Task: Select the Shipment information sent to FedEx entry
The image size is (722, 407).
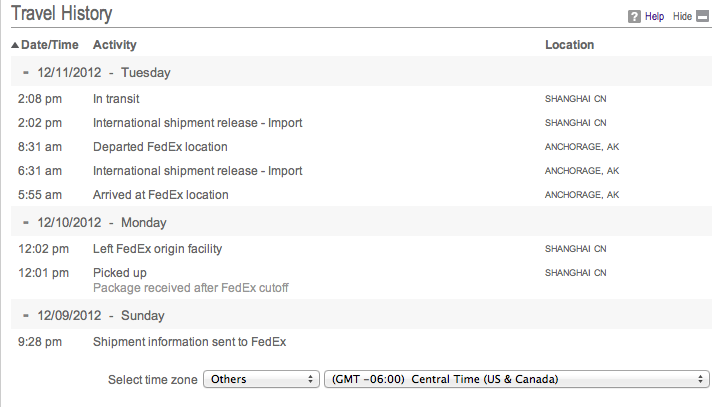Action: [x=189, y=343]
